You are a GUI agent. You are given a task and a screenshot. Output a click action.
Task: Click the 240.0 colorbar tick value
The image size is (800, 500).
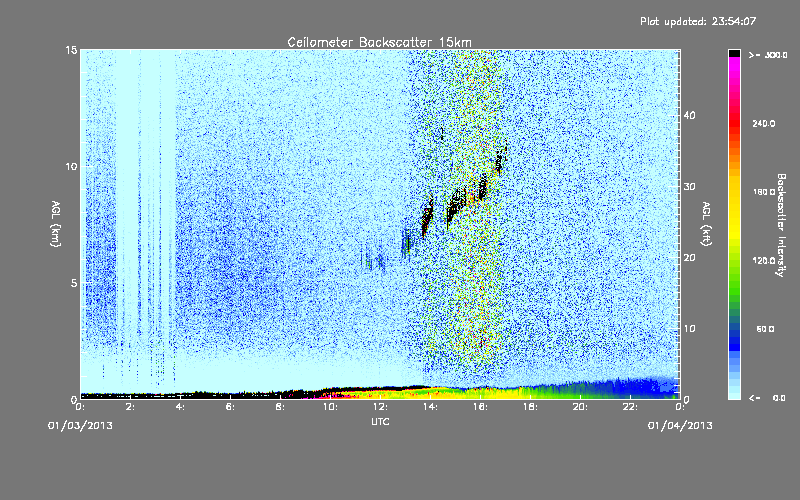(764, 124)
